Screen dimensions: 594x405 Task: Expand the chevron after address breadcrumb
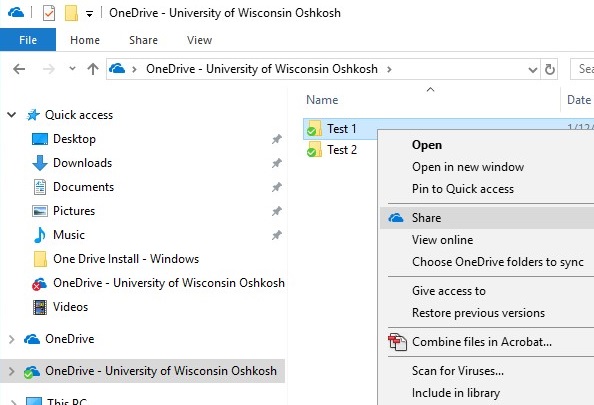[x=389, y=69]
